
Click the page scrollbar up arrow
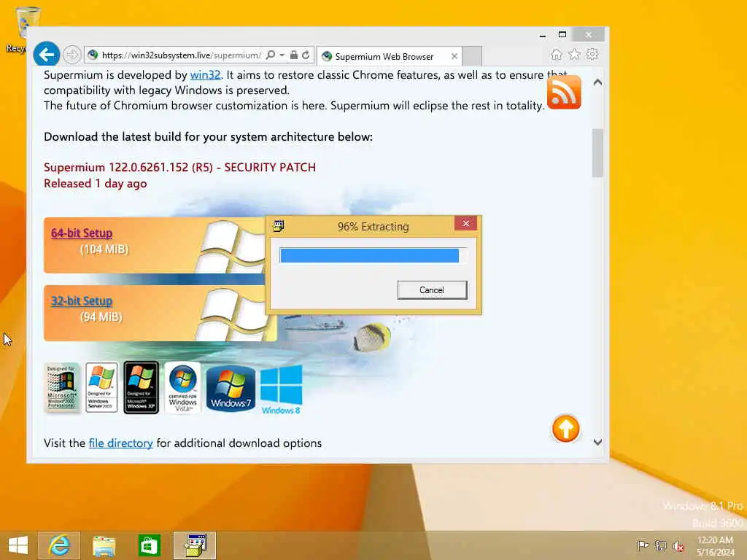pyautogui.click(x=598, y=82)
